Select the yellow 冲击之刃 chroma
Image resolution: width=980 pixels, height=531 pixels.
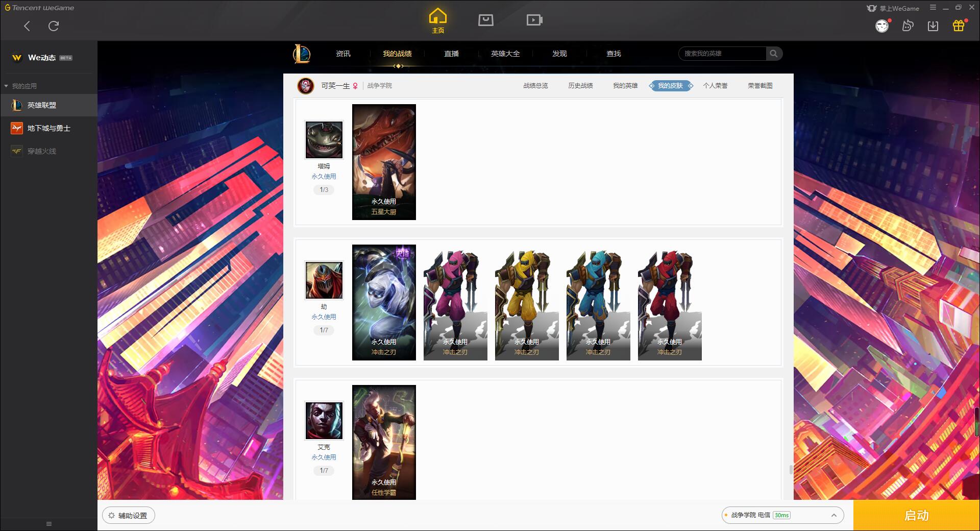pos(527,302)
